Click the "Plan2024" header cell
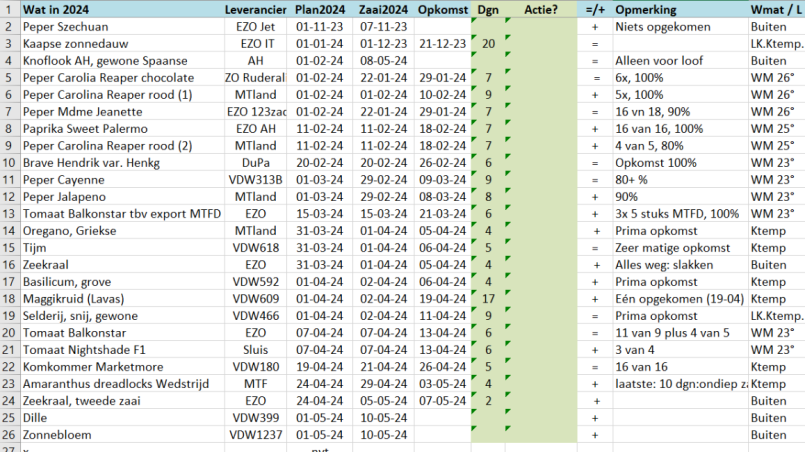The image size is (805, 452). coord(319,9)
